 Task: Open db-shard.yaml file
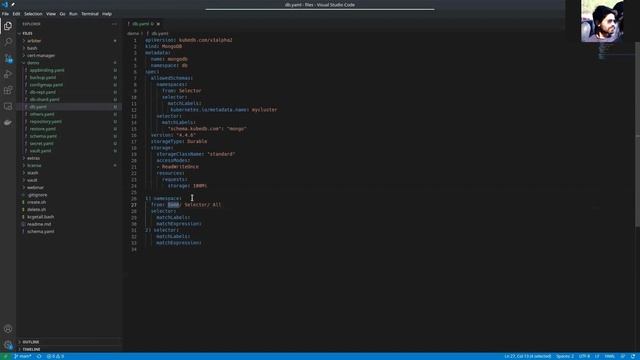[44, 100]
